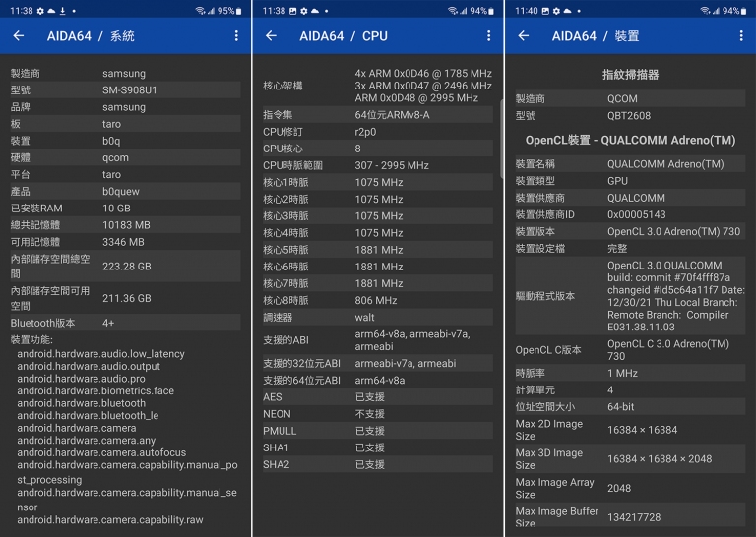Tap Wi-Fi icon in 11:40 status bar
Viewport: 756px width, 537px height.
coord(706,11)
